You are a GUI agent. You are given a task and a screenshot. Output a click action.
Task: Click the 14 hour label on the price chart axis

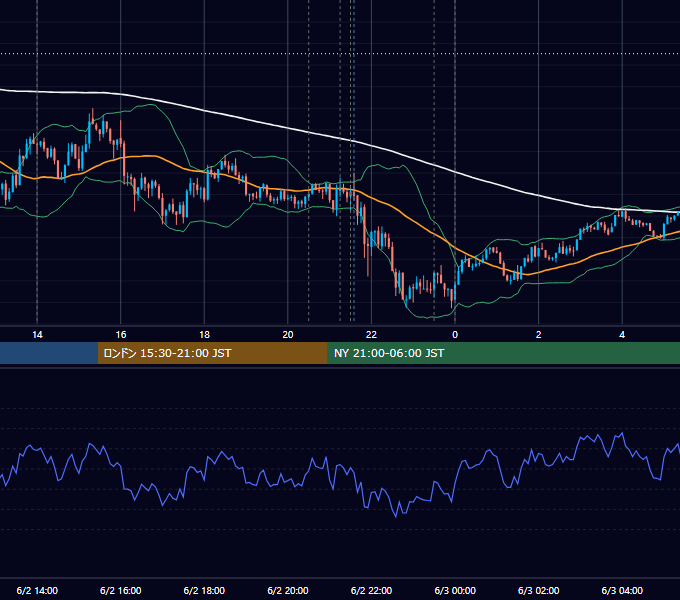(37, 335)
